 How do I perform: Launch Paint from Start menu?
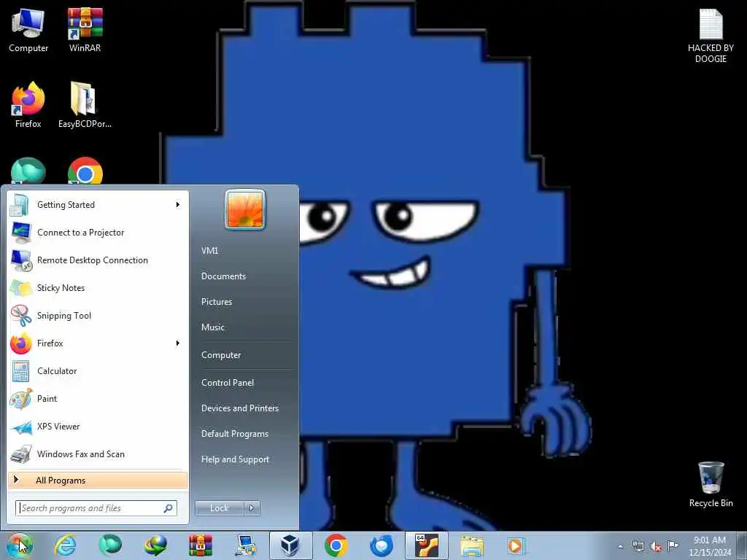98,399
